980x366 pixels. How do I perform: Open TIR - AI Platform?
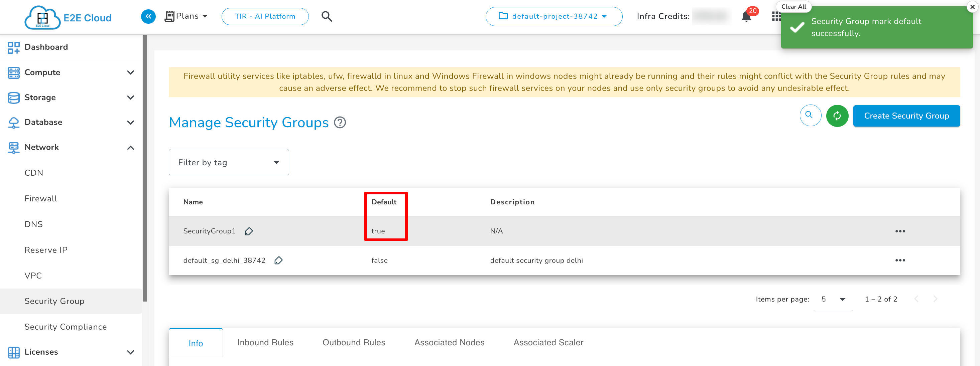point(265,16)
